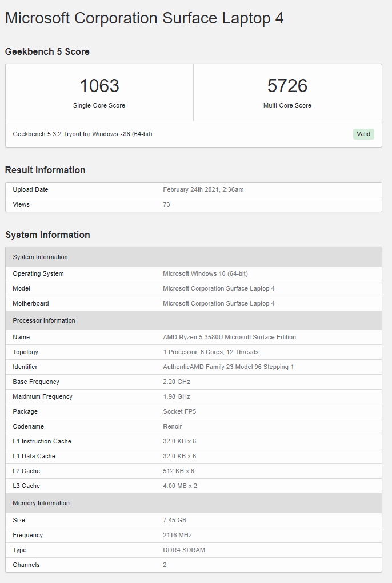392x583 pixels.
Task: Select the 7.45 GB memory size value
Action: click(x=174, y=520)
